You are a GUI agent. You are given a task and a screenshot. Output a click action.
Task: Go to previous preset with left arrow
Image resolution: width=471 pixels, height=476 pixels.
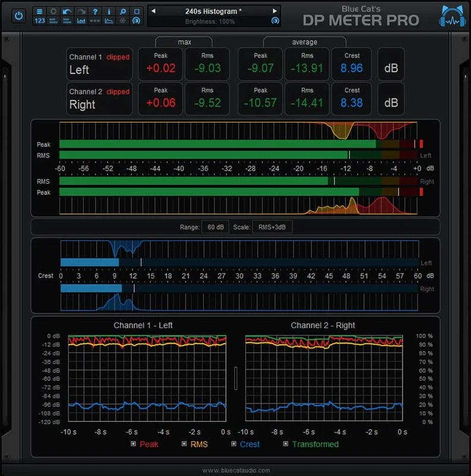153,11
